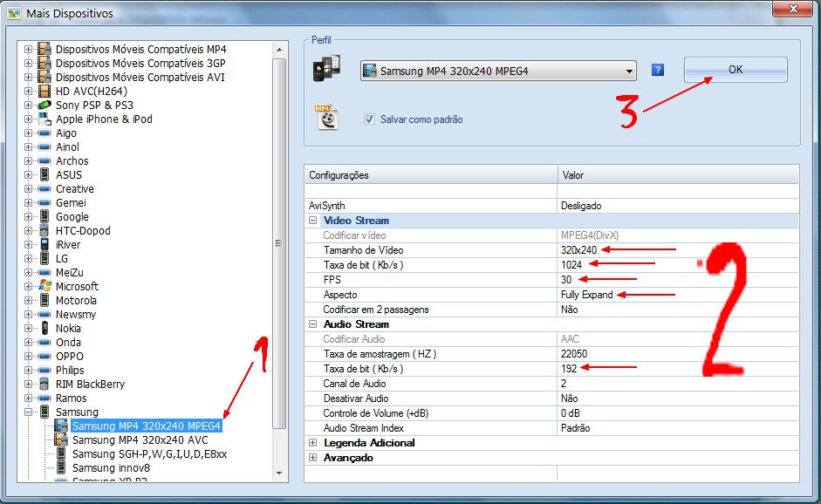Expand the Legenda Adicional section
Screen dimensions: 821x504
(312, 443)
